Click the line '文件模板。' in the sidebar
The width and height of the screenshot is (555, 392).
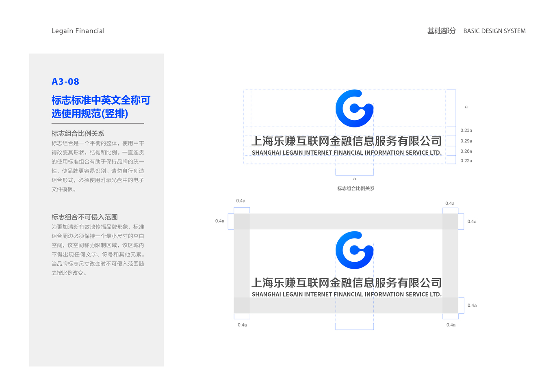pos(64,189)
